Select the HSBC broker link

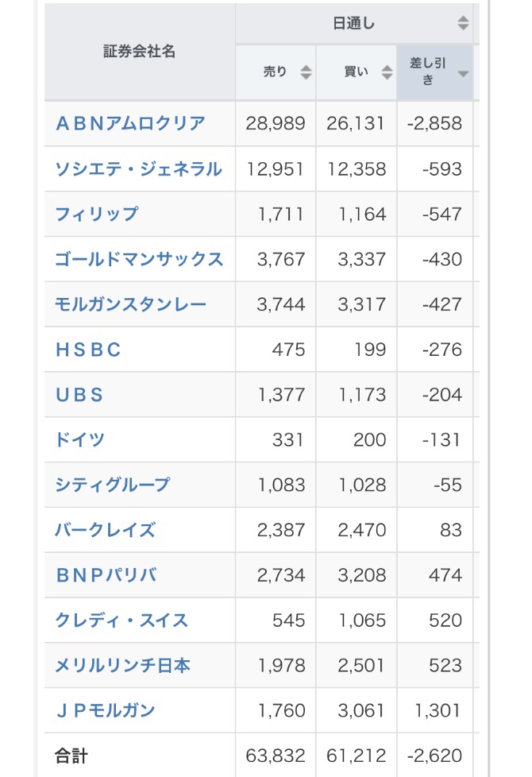coord(88,350)
